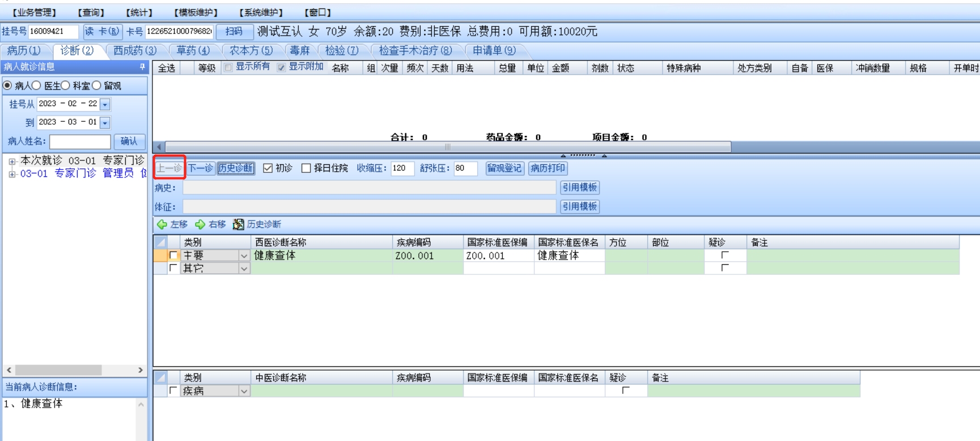Image resolution: width=980 pixels, height=441 pixels.
Task: Switch to the 检查手术治疗(8) tab
Action: (x=415, y=51)
